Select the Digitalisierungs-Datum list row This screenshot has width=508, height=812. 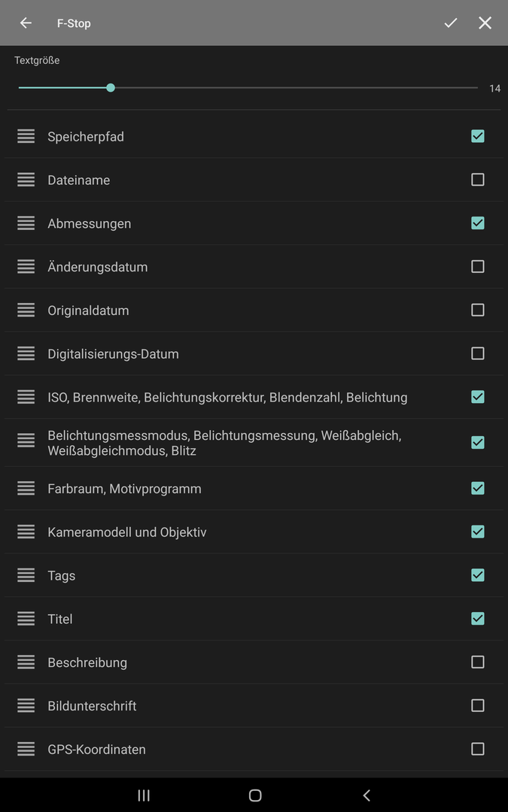254,353
